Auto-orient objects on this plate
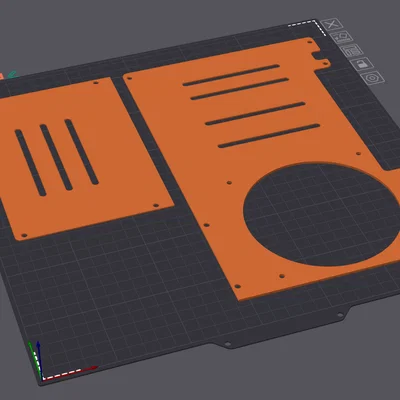 coord(342,37)
